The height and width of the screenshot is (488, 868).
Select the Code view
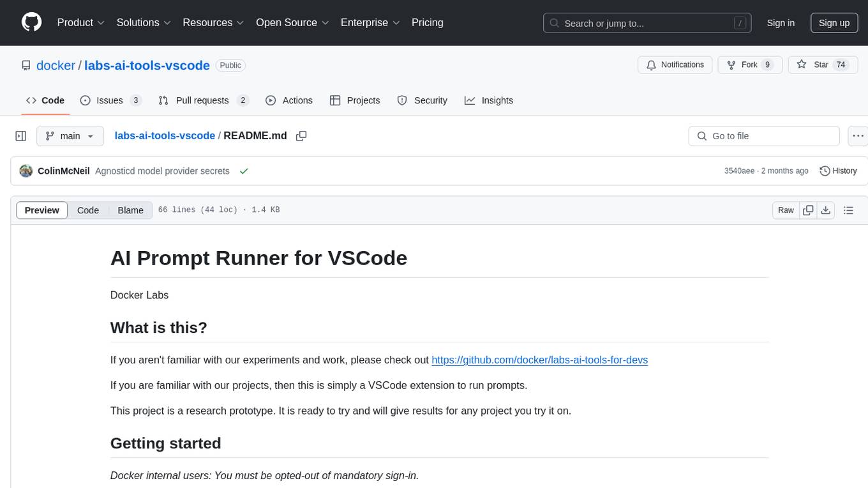pos(88,210)
